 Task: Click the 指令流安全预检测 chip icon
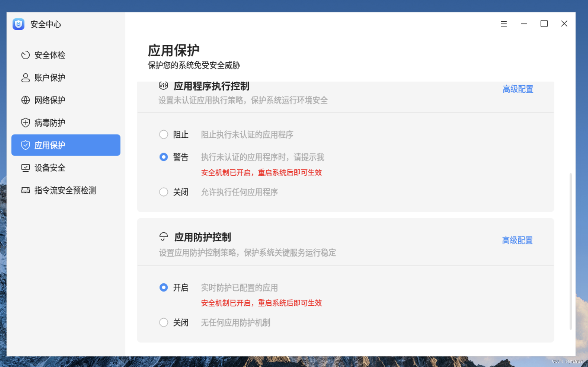click(25, 190)
